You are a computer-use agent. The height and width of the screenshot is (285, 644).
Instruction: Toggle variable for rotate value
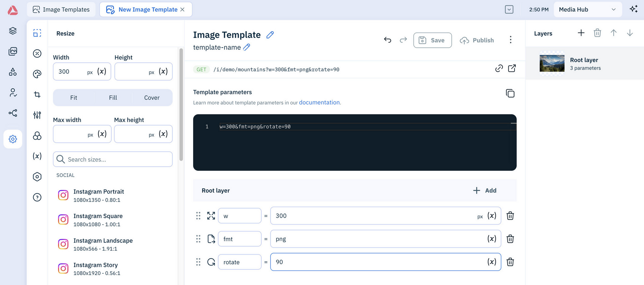coord(492,262)
